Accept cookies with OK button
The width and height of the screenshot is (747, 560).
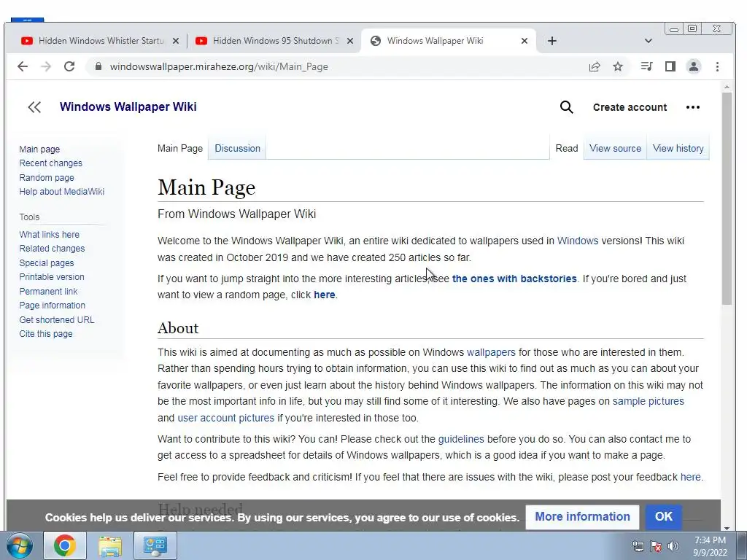tap(664, 517)
